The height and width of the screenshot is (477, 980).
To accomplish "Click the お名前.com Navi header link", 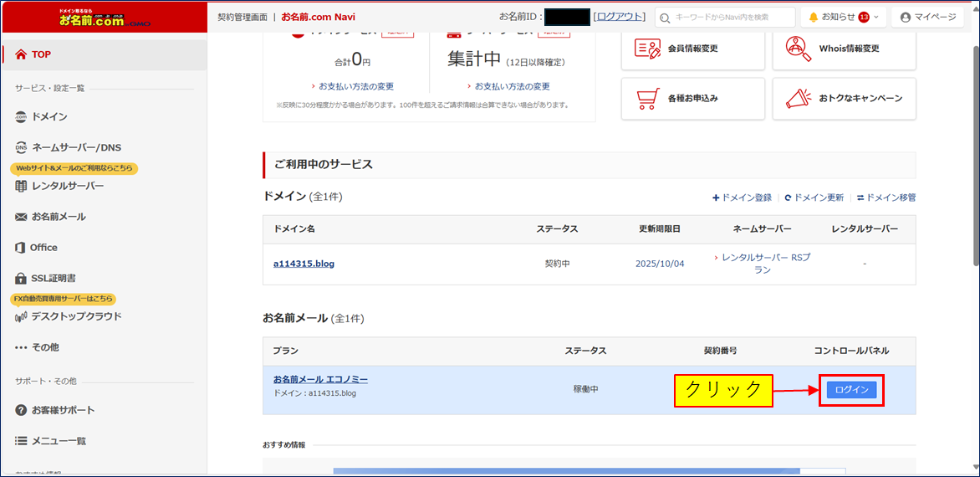I will [x=319, y=17].
